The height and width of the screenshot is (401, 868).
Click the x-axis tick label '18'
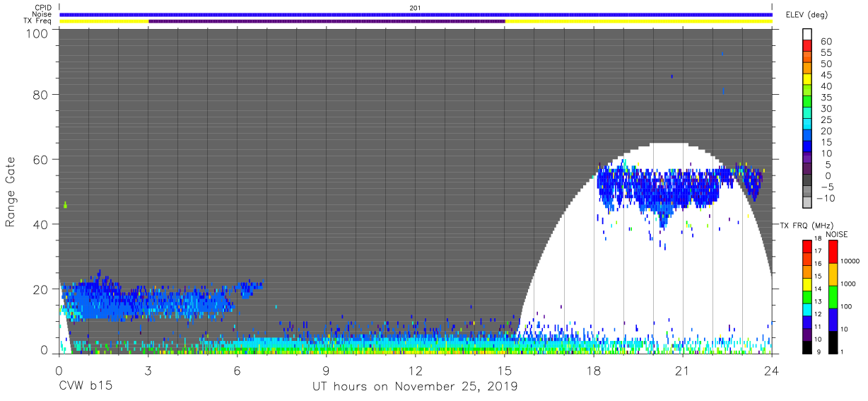pyautogui.click(x=594, y=369)
